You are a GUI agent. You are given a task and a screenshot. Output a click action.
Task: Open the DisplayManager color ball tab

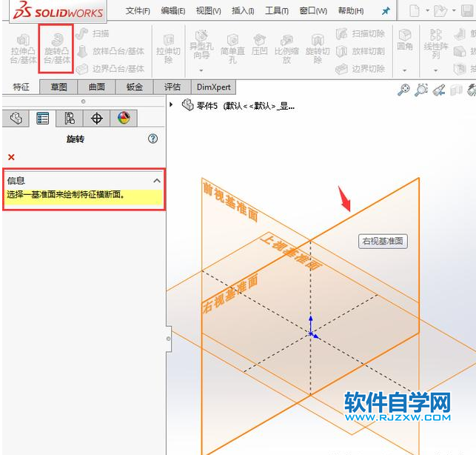click(124, 119)
